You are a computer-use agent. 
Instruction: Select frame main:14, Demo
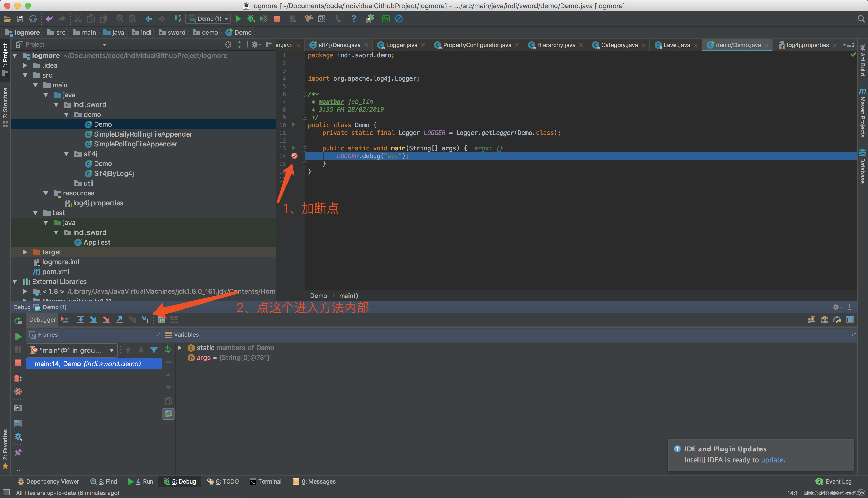tap(94, 364)
